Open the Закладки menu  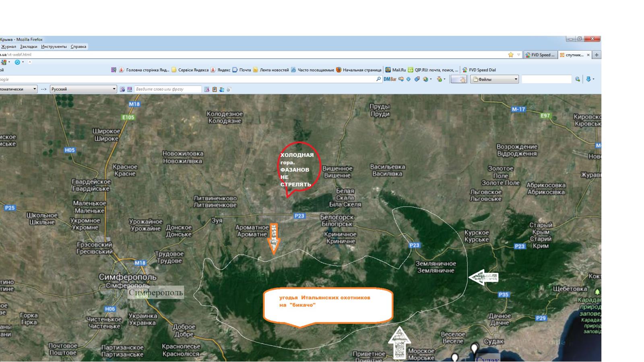29,47
